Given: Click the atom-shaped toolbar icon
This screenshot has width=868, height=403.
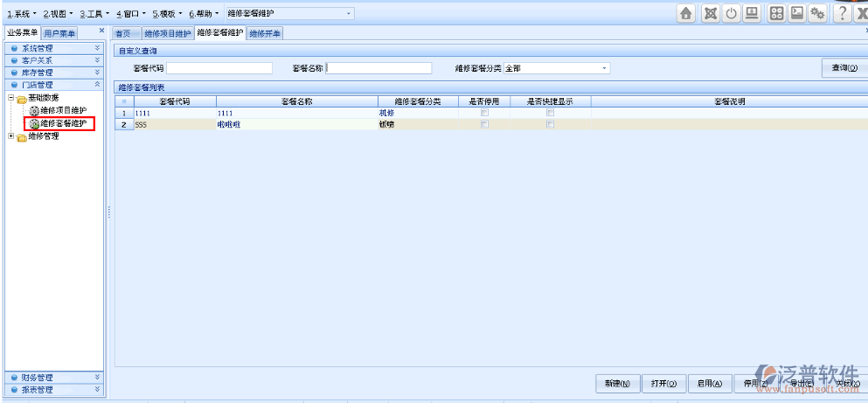Looking at the screenshot, I should pos(710,13).
